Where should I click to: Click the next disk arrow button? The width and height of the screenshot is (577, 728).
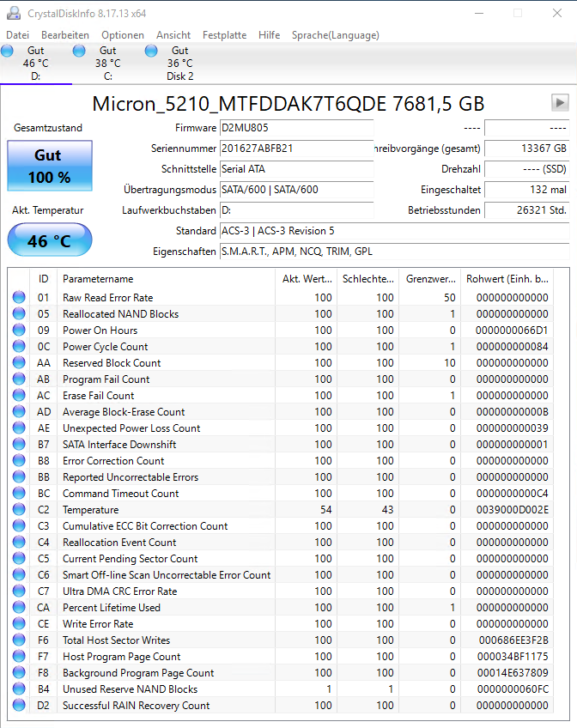tap(560, 103)
